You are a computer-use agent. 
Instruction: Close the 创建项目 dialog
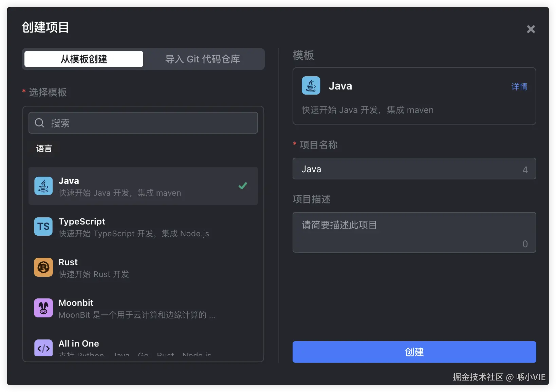click(x=531, y=29)
